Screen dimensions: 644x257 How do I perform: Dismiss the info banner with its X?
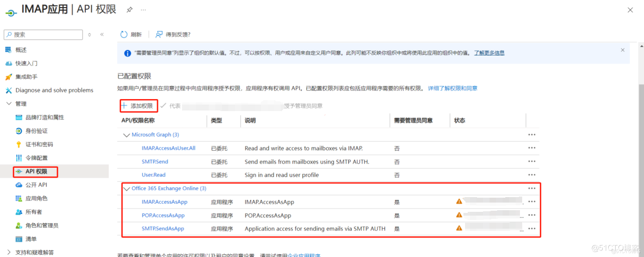(623, 50)
